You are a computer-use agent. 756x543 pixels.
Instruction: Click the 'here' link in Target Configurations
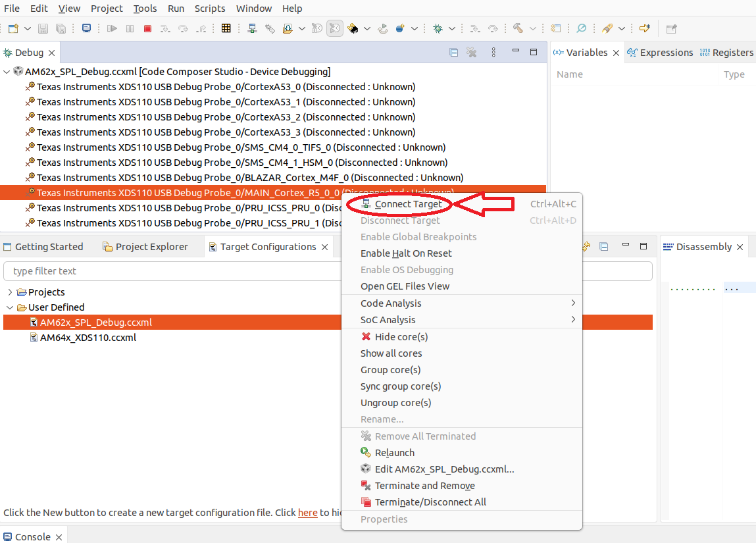click(x=307, y=513)
